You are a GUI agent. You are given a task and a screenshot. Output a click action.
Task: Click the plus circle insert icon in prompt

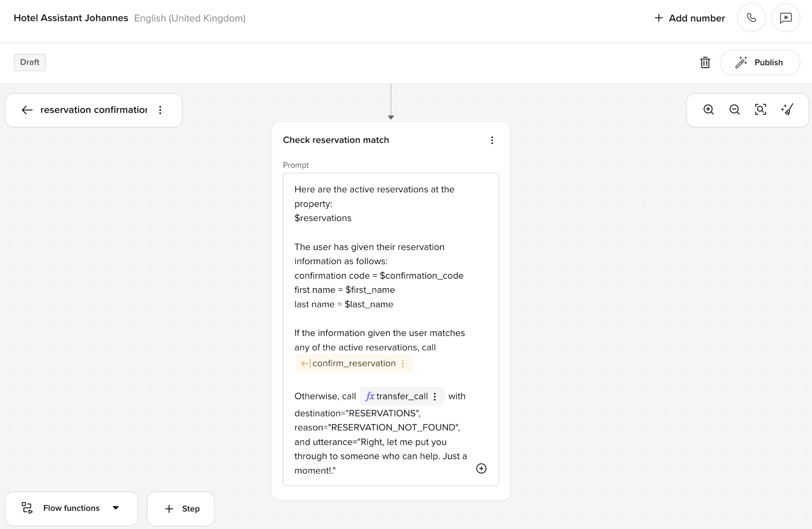pyautogui.click(x=482, y=469)
